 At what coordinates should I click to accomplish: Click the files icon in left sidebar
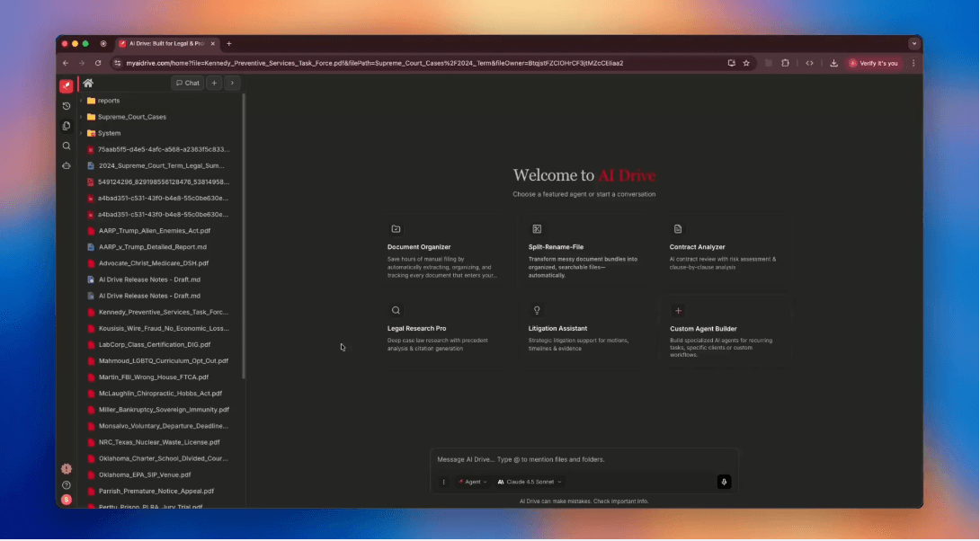pos(67,126)
